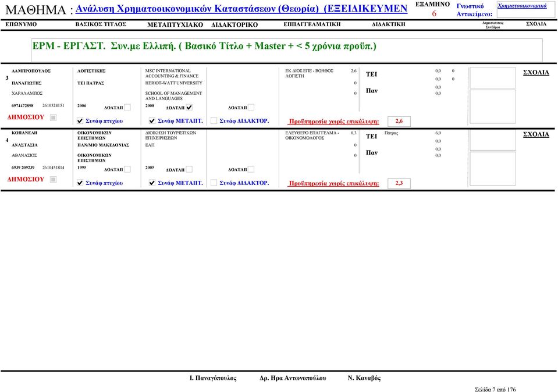Select MSC INTERNATIONAL ACCOUNTING & FINANCE
The image size is (558, 392).
[x=172, y=73]
